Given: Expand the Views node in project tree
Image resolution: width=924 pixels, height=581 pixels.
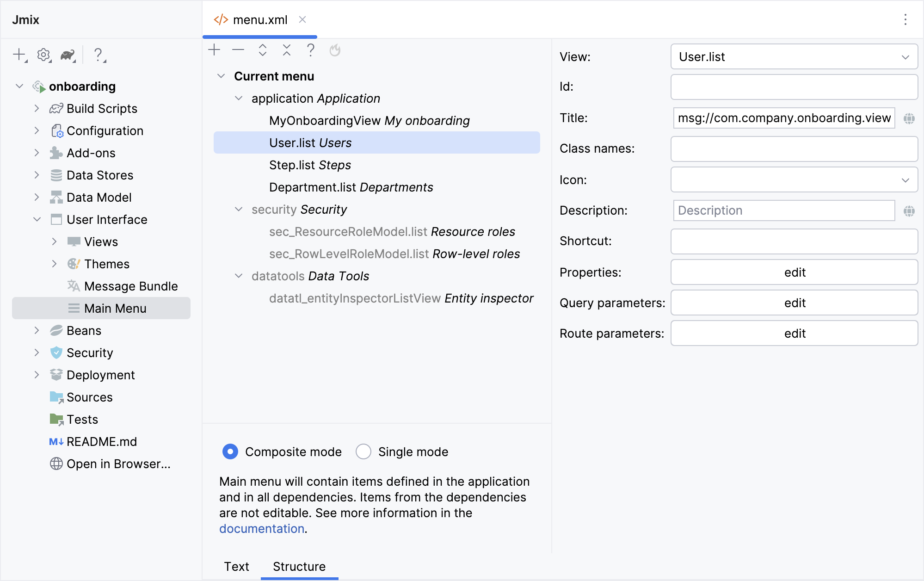Looking at the screenshot, I should coord(54,241).
